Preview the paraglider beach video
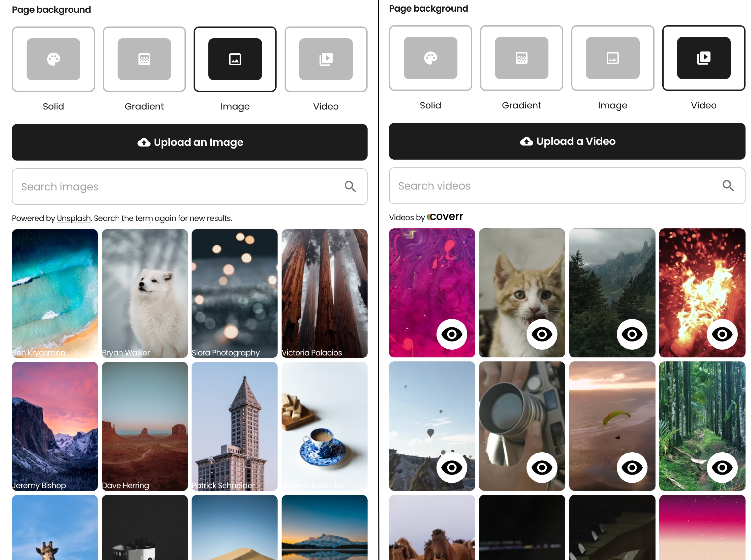751x560 pixels. [632, 467]
